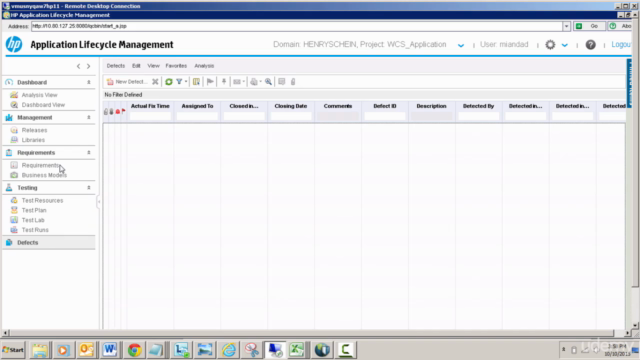Click the Attachments paperclip toolbar icon
640x360 pixels.
(x=293, y=82)
